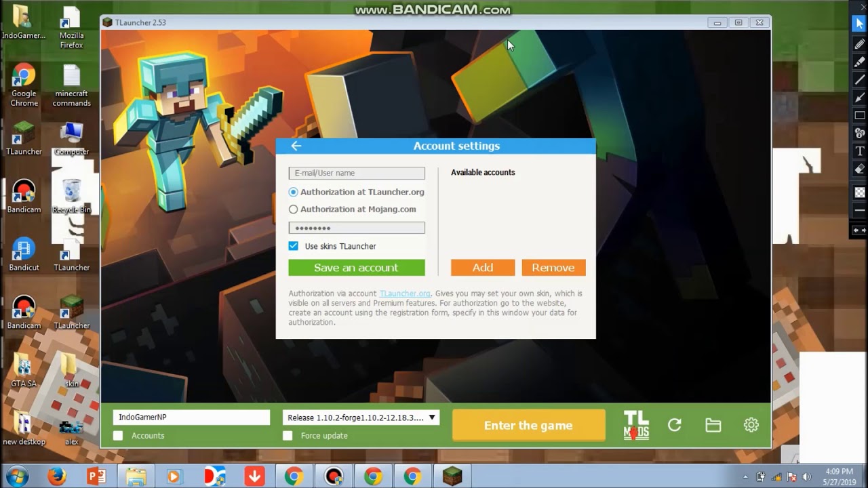Select Bandicam rectangle tool
868x488 pixels.
(860, 115)
